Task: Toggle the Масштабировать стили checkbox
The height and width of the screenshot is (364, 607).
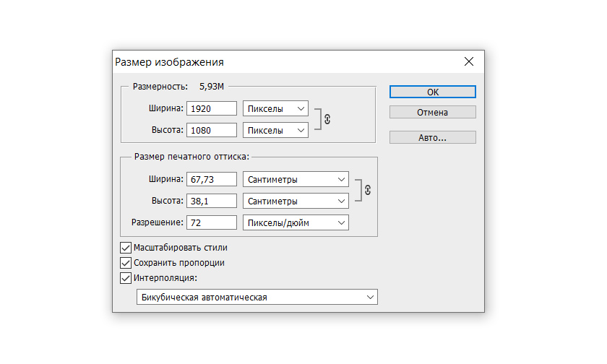Action: coord(125,248)
